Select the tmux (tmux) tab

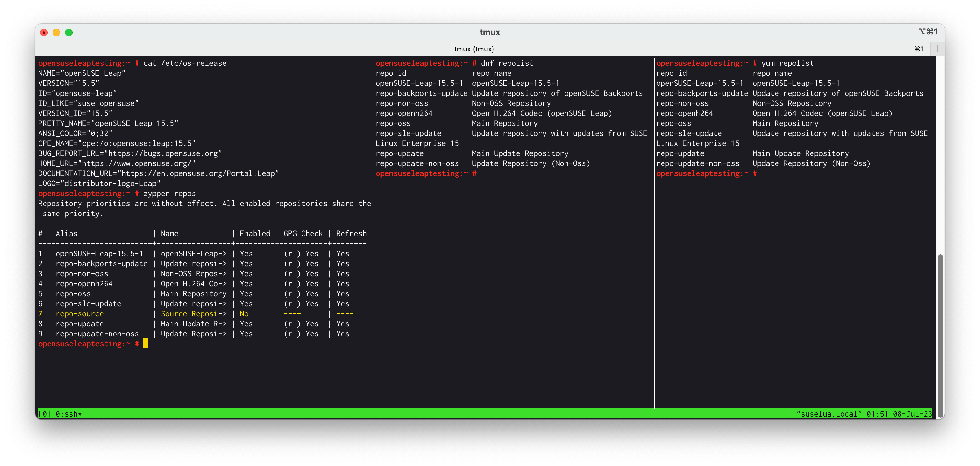click(474, 49)
